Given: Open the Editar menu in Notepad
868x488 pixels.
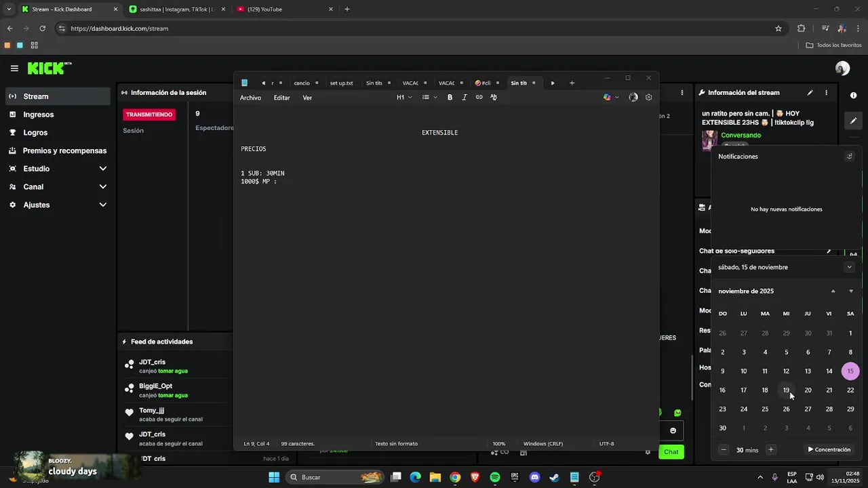Looking at the screenshot, I should pos(281,98).
